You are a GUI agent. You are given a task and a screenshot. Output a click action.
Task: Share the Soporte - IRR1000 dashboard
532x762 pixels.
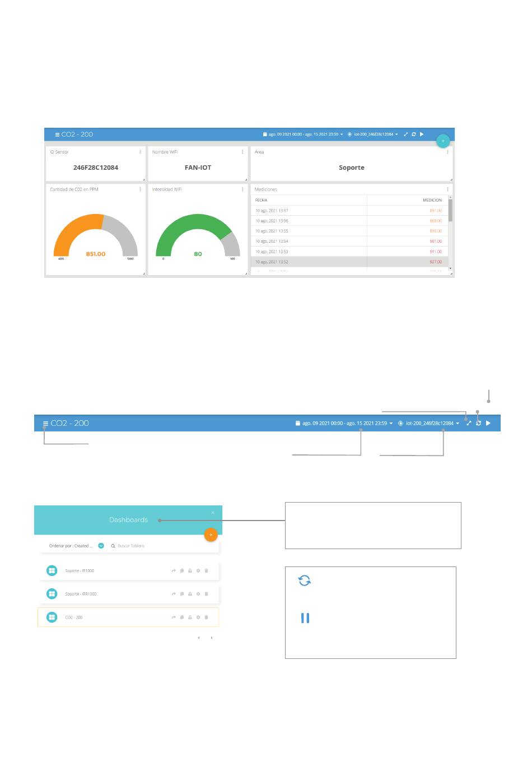(174, 594)
